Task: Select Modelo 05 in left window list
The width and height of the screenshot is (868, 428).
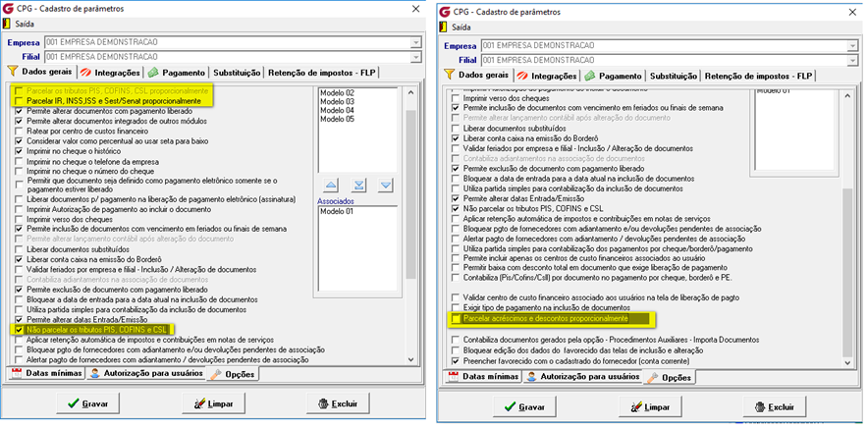Action: pos(337,119)
